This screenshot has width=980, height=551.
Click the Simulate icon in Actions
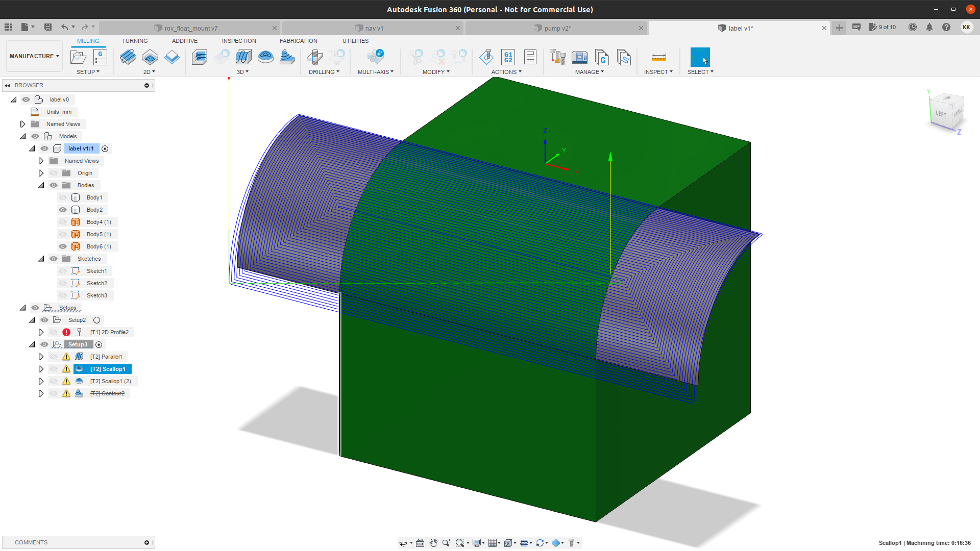pyautogui.click(x=486, y=57)
